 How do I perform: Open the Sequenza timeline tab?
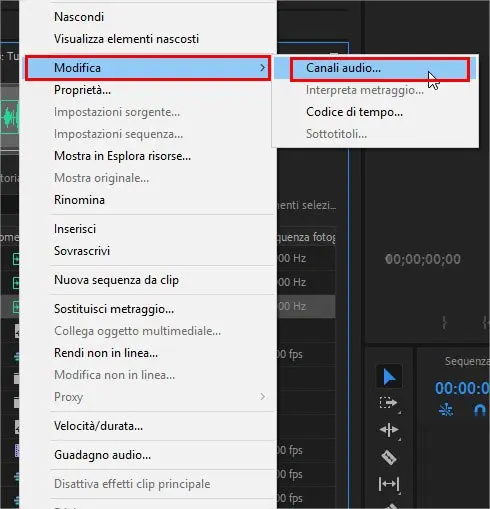tap(467, 361)
